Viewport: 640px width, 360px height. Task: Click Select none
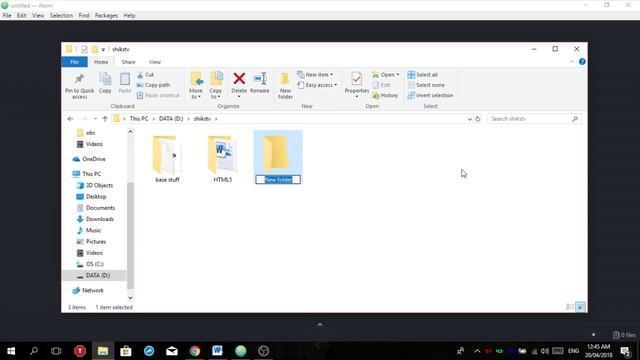426,85
